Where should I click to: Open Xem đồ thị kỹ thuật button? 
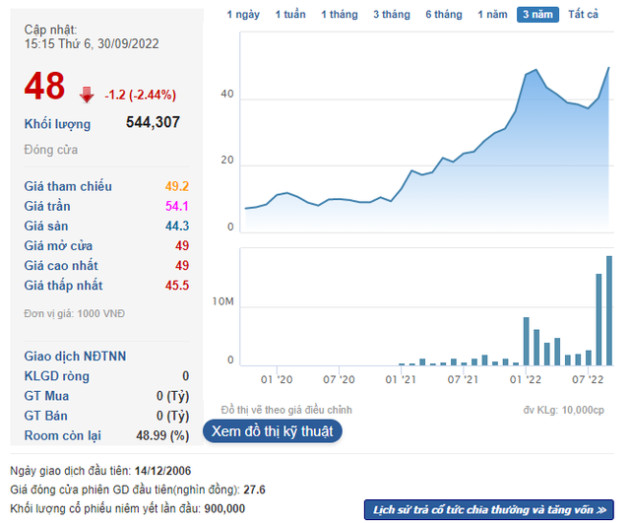[272, 431]
